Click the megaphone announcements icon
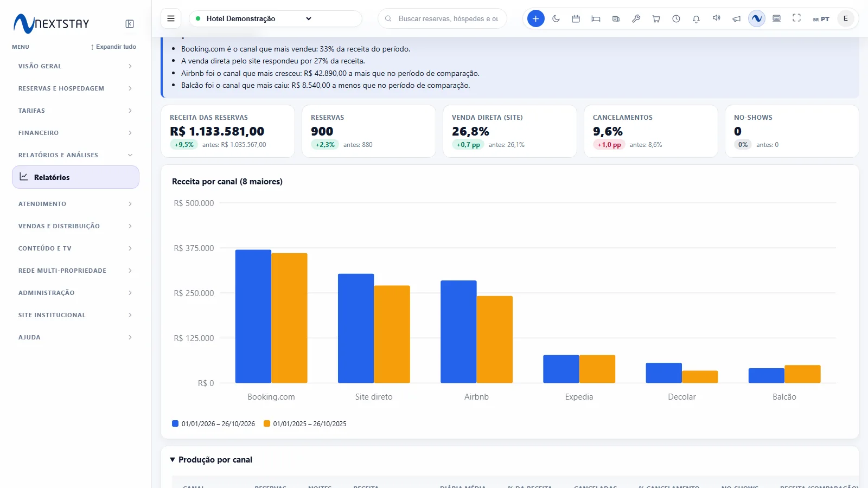 click(736, 18)
